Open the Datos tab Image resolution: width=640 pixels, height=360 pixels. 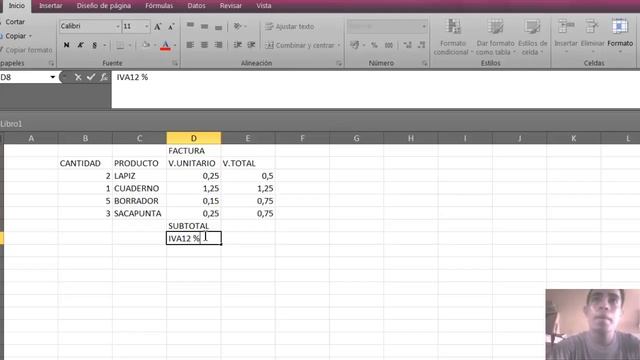click(x=196, y=6)
